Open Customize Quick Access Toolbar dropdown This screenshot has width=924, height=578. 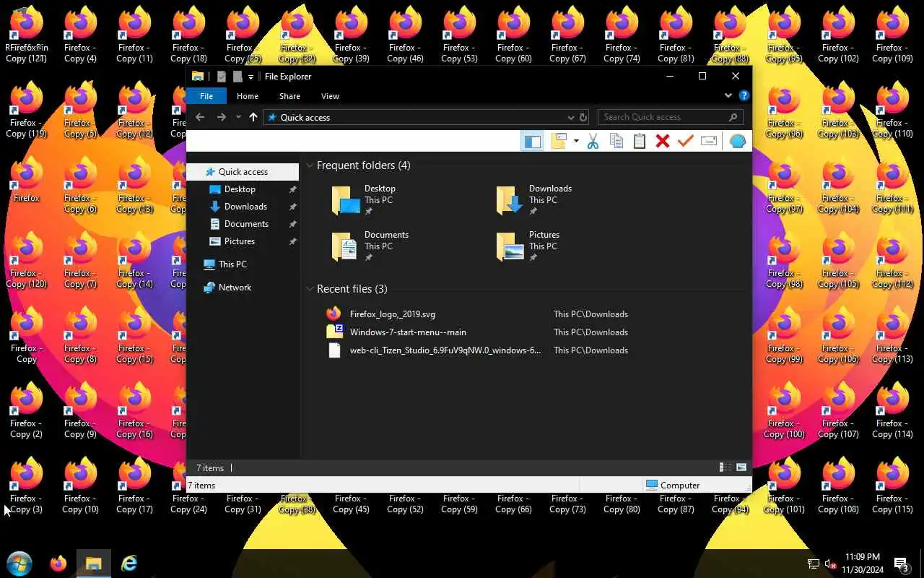click(x=250, y=77)
